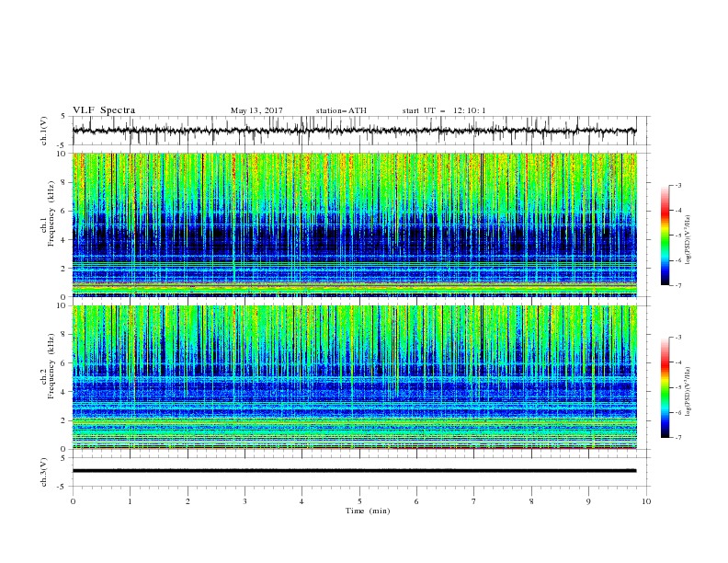728x563 pixels.
Task: Click the "2" kHz tick on ch.2 frequency axis
Action: click(x=64, y=420)
